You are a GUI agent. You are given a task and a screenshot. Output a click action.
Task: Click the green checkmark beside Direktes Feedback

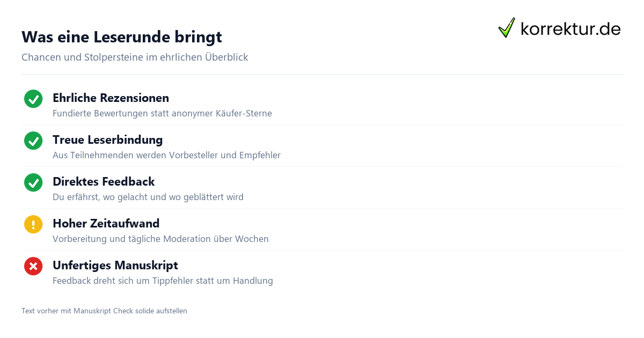[33, 183]
